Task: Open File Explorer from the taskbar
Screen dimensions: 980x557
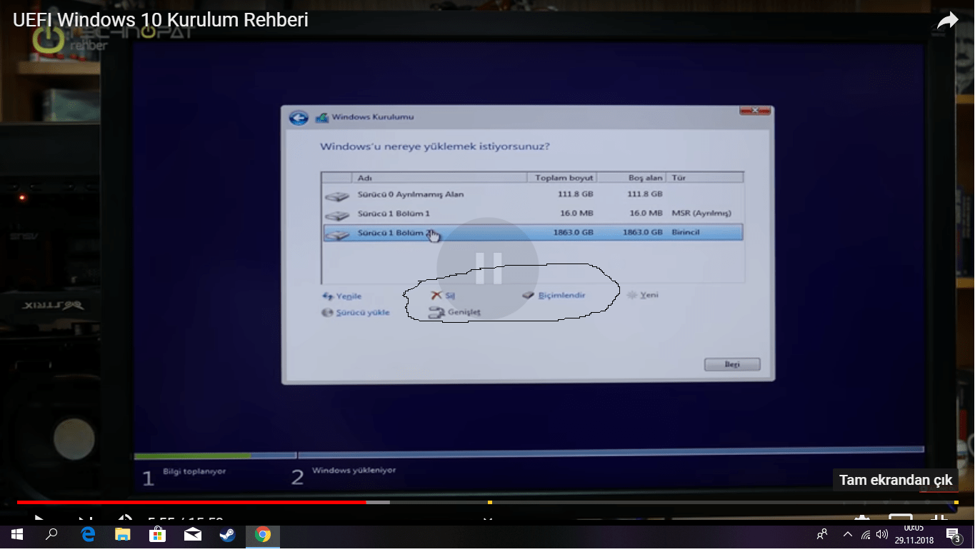Action: [123, 534]
